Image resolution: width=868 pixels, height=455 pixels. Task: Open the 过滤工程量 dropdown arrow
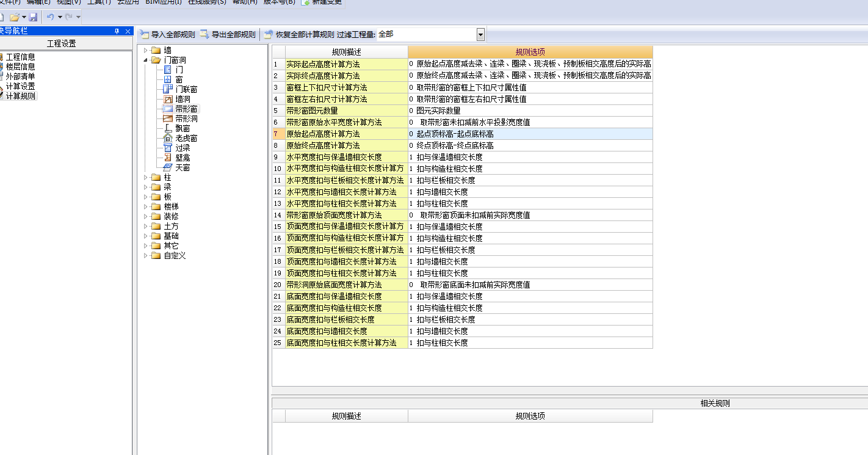coord(480,35)
